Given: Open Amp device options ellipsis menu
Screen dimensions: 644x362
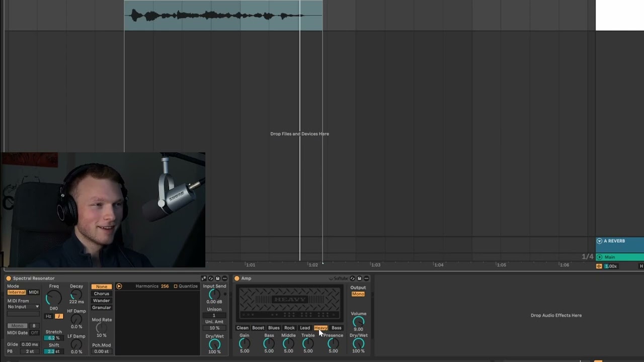Looking at the screenshot, I should (x=366, y=278).
